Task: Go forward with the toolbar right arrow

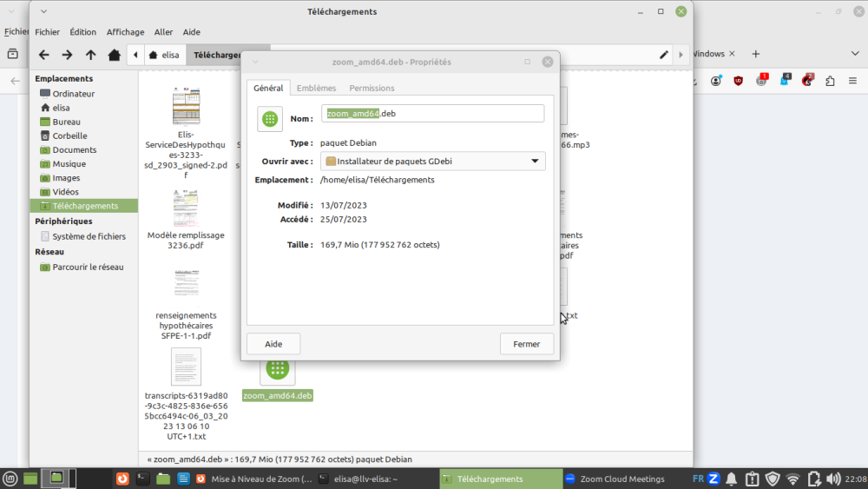Action: (x=67, y=55)
